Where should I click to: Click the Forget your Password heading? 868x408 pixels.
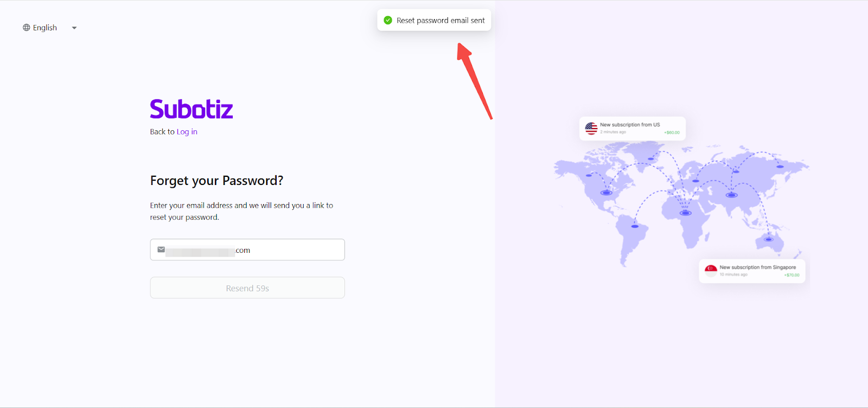[216, 181]
